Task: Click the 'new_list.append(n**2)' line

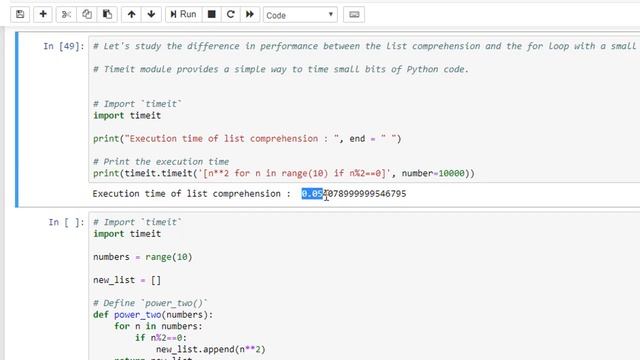Action: 211,349
